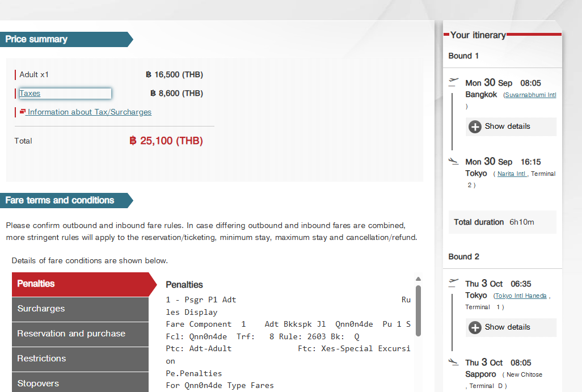The height and width of the screenshot is (392, 582).
Task: Open the Taxes breakdown link
Action: click(x=29, y=94)
